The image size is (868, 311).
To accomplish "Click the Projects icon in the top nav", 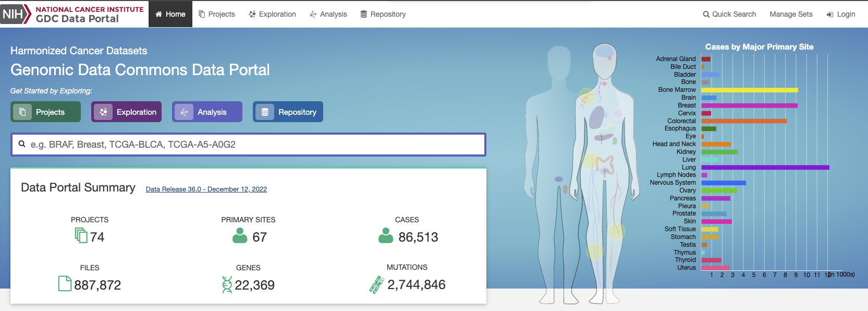I will (202, 14).
